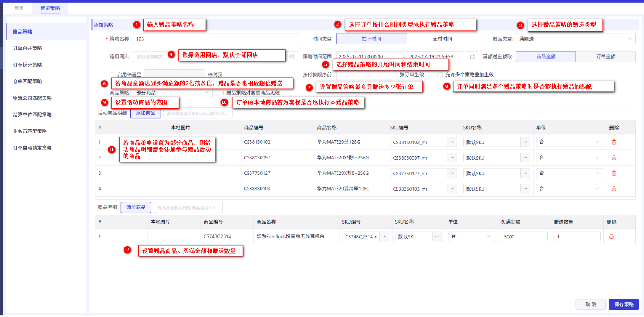Click 添加商品 for activity products
This screenshot has width=644, height=317.
(145, 113)
